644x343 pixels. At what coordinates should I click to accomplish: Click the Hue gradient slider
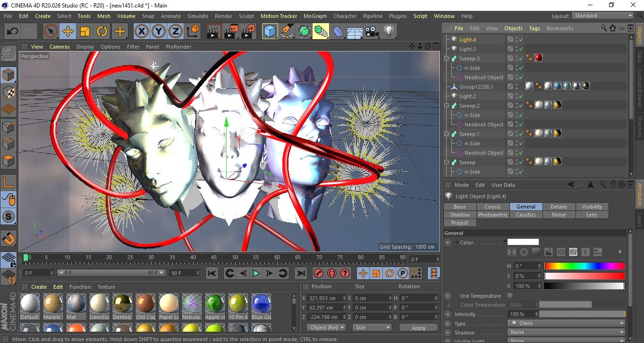pyautogui.click(x=585, y=266)
